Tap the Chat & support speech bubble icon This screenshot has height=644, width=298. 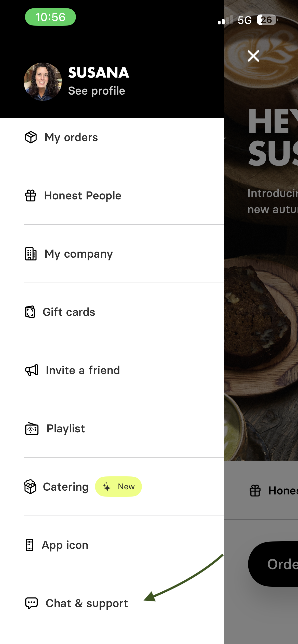pos(31,603)
